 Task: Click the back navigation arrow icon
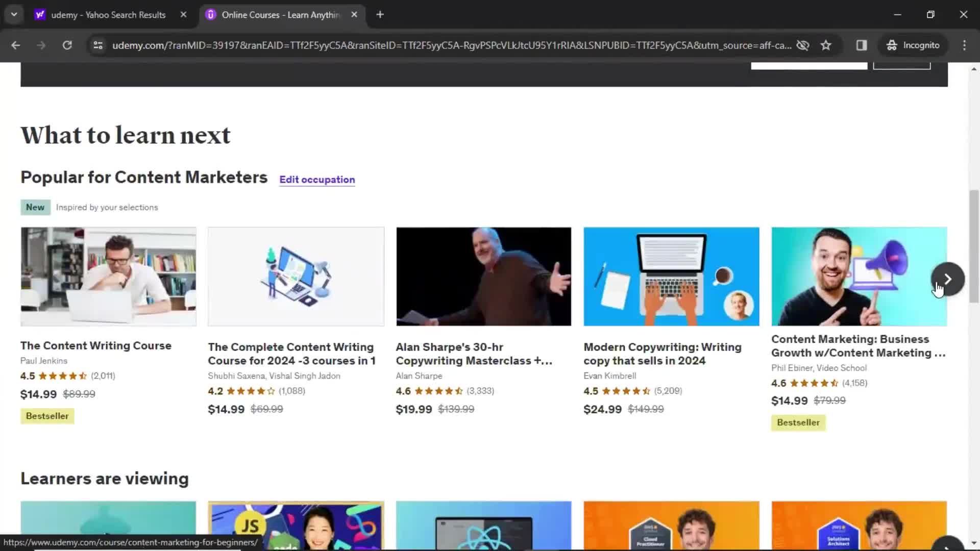[x=15, y=45]
